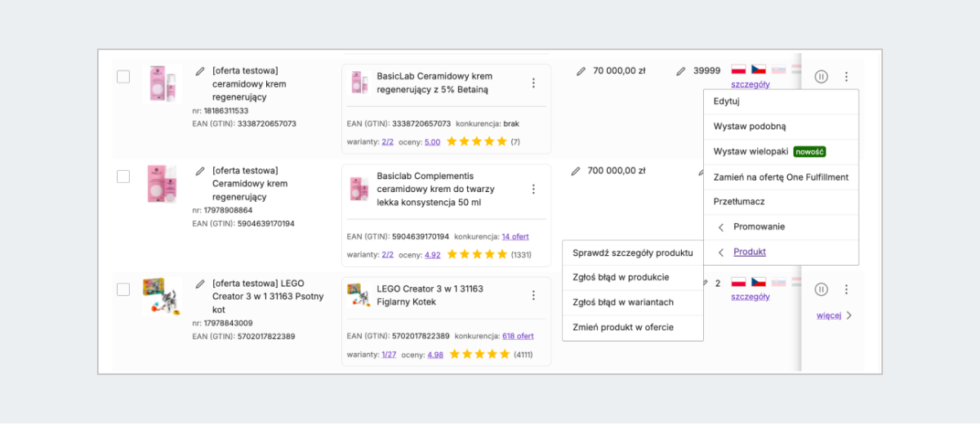Click the star rating with (7) reviews
This screenshot has width=980, height=425.
tap(477, 141)
